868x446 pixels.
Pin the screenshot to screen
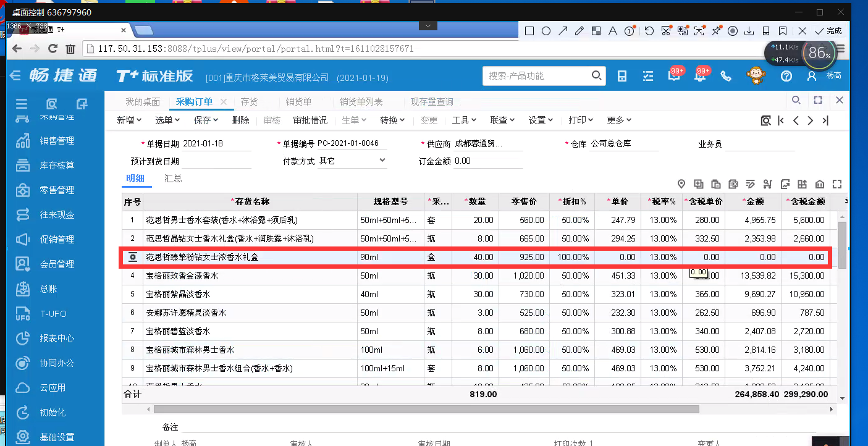point(716,30)
